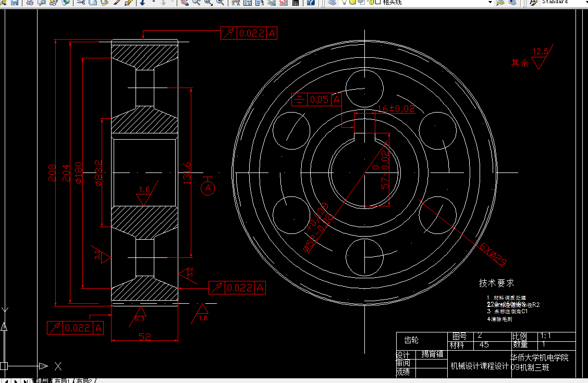The height and width of the screenshot is (383, 588).
Task: Toggle layer on/off light bulb
Action: click(x=344, y=2)
